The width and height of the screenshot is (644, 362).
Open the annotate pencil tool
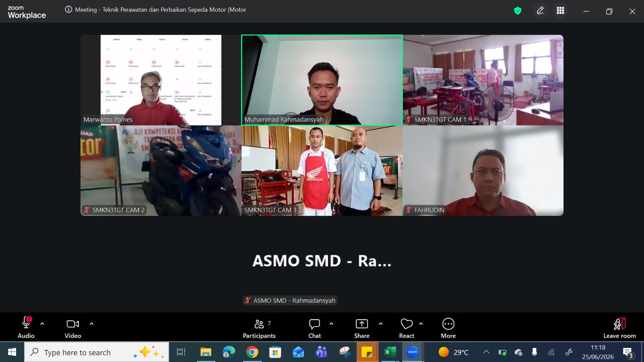540,11
